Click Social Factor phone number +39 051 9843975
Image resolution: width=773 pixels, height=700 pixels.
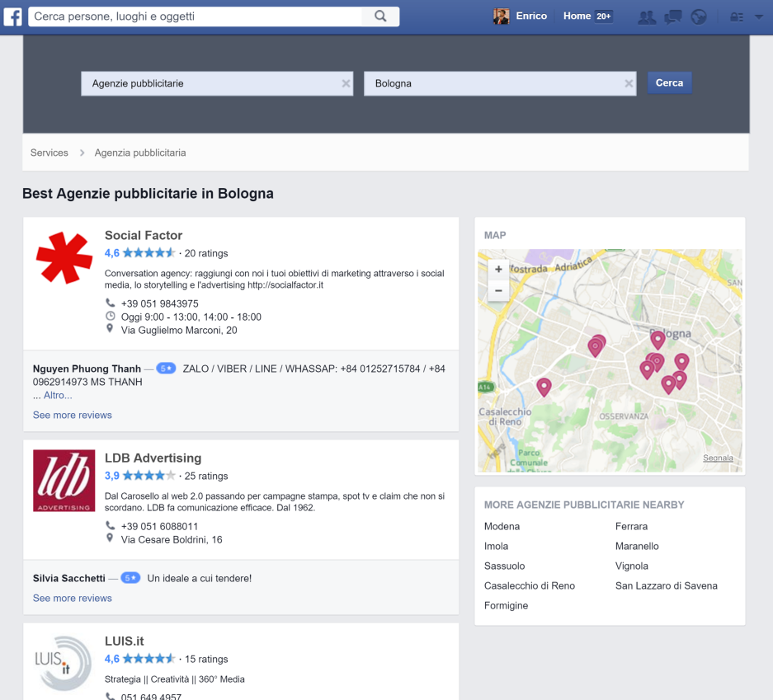(160, 303)
